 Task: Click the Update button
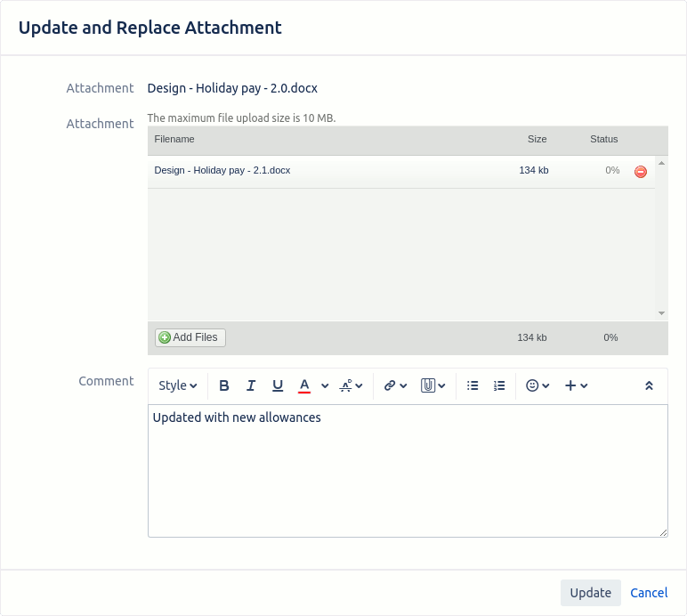[590, 593]
